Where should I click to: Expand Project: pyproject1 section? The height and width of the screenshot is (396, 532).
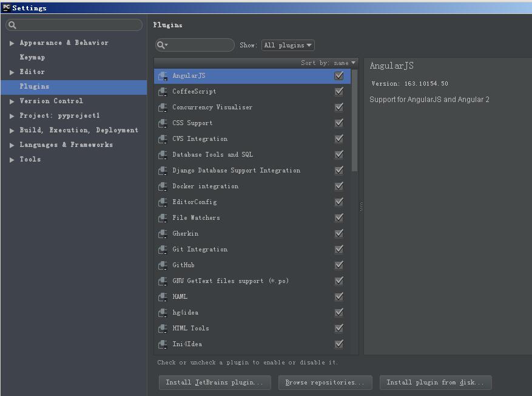pos(12,116)
